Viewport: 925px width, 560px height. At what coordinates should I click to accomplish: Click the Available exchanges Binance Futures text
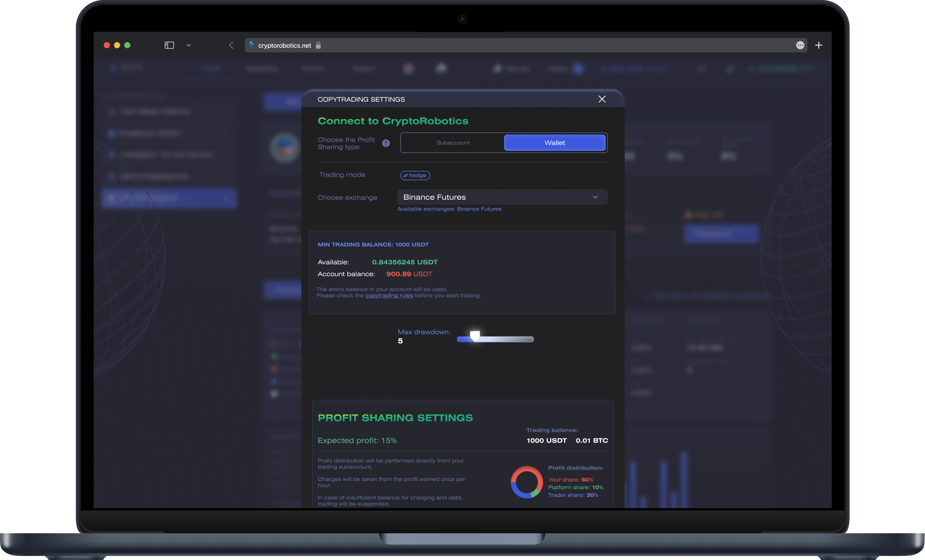[449, 209]
